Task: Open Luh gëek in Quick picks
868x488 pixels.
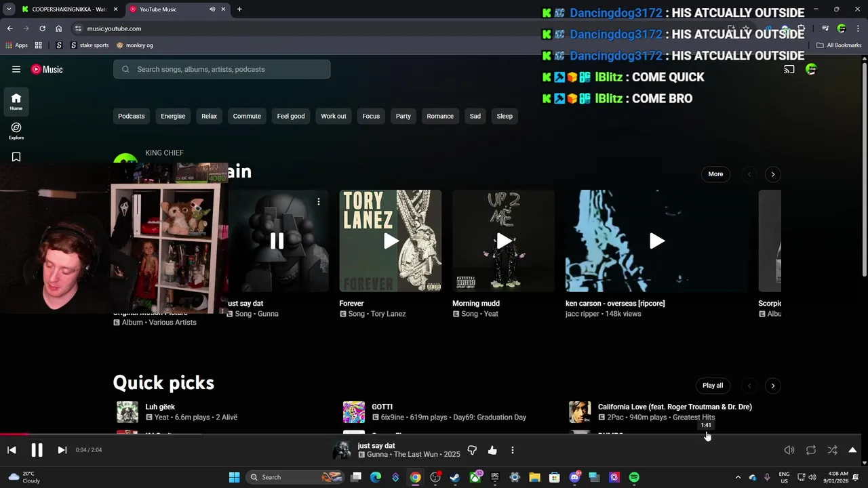Action: [160, 407]
